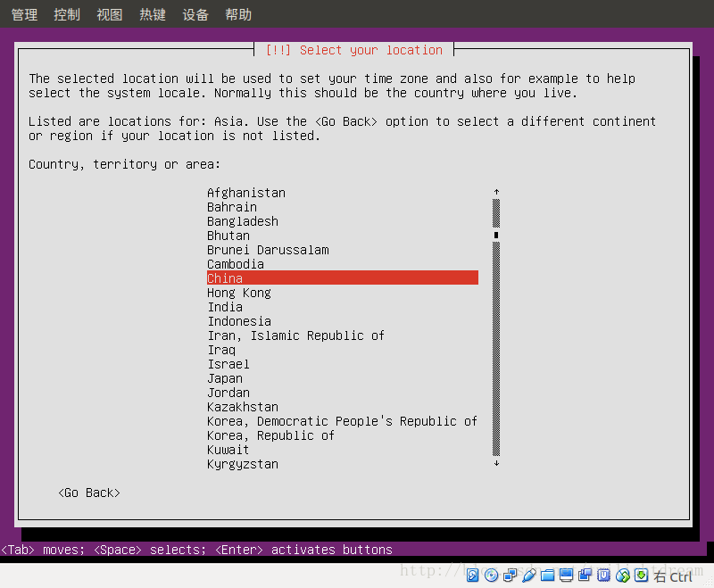This screenshot has height=588, width=714.
Task: Click the keyboard capture status icon
Action: click(642, 576)
